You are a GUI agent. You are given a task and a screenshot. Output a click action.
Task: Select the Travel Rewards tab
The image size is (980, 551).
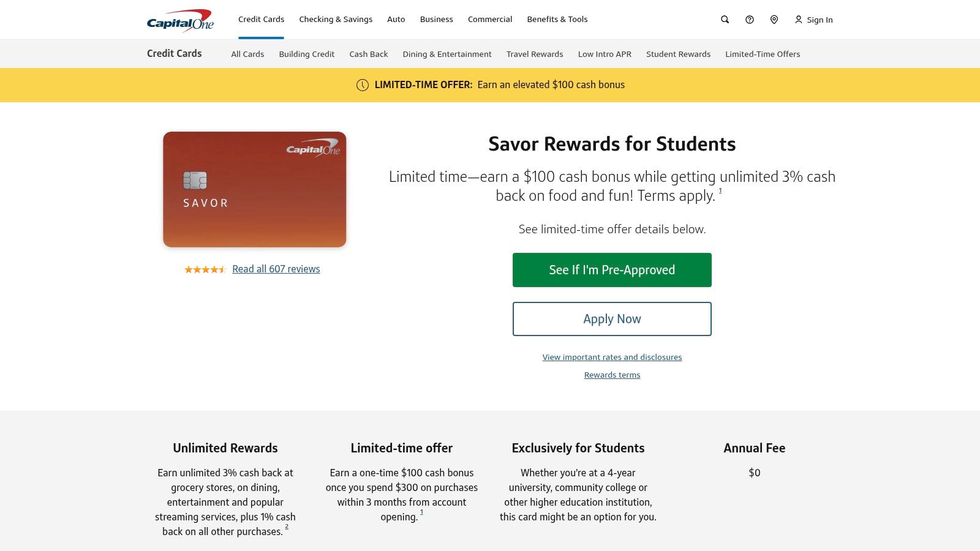coord(535,54)
